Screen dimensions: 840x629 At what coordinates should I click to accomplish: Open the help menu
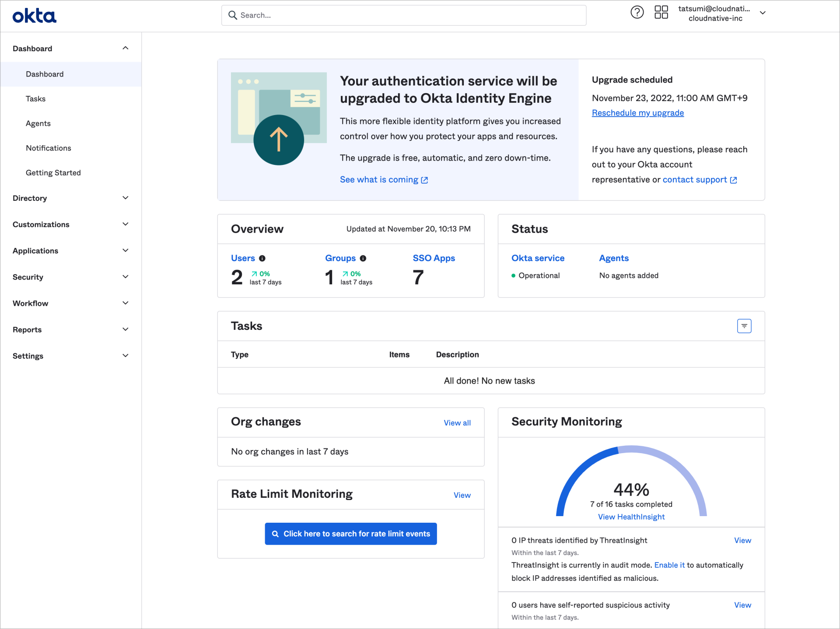(637, 12)
